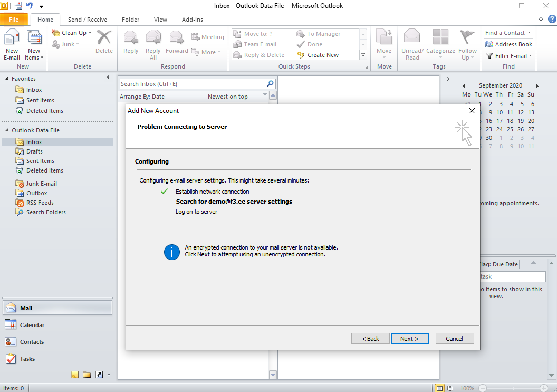This screenshot has height=392, width=557.
Task: Click the Create New quick step
Action: [318, 55]
